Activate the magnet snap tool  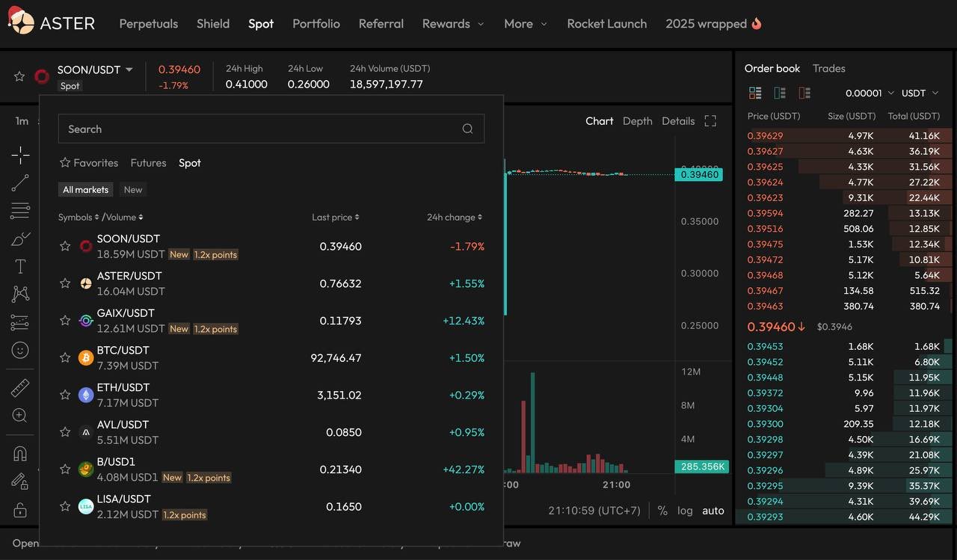(x=20, y=454)
